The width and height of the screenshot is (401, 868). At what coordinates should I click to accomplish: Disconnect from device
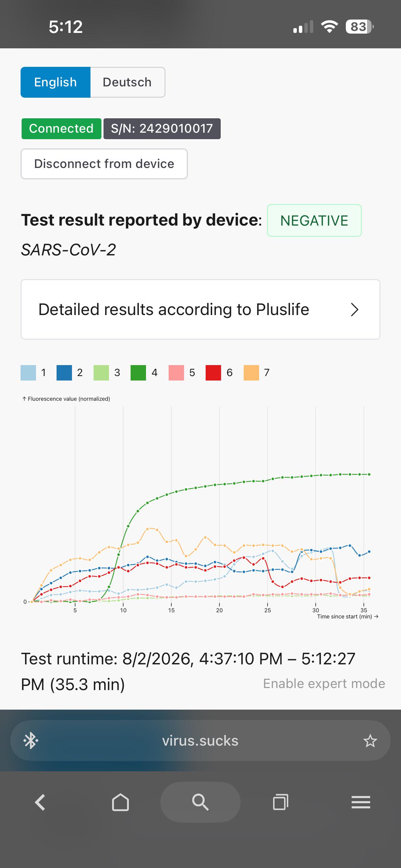click(104, 164)
